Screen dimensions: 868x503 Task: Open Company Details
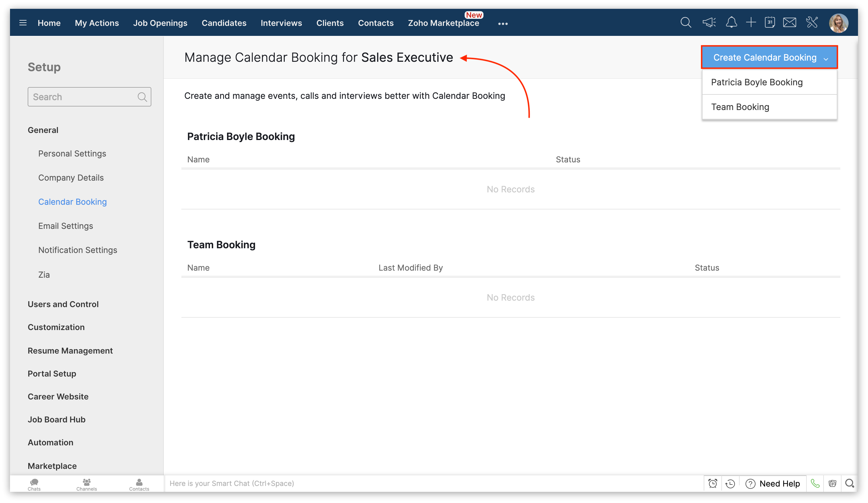pyautogui.click(x=71, y=178)
